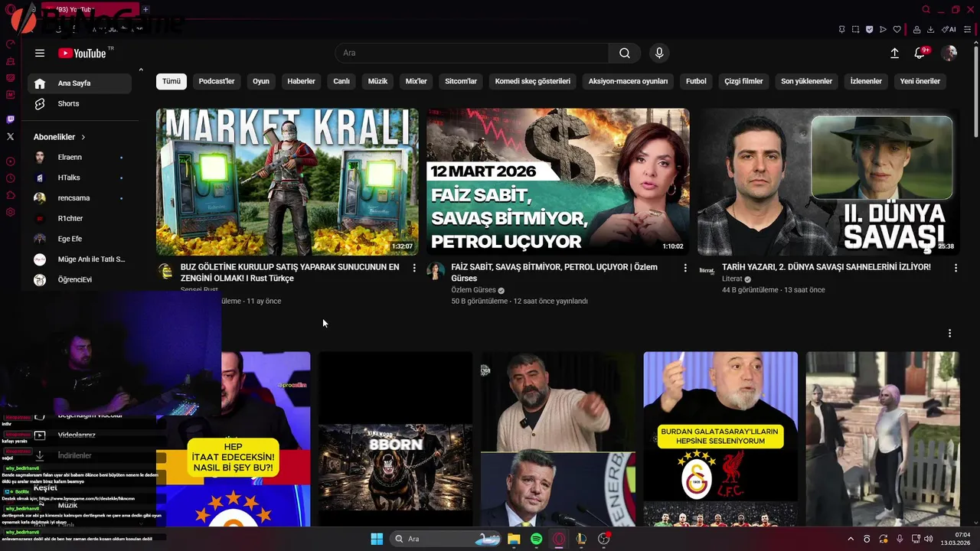Open the YouTube account avatar menu

point(949,53)
